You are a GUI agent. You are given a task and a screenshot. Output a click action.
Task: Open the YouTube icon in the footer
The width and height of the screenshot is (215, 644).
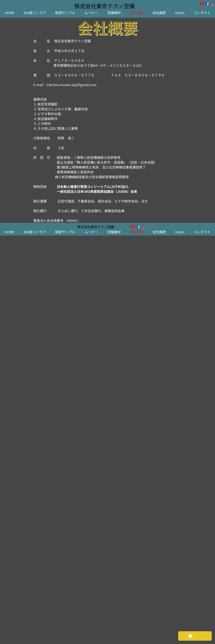pyautogui.click(x=133, y=227)
